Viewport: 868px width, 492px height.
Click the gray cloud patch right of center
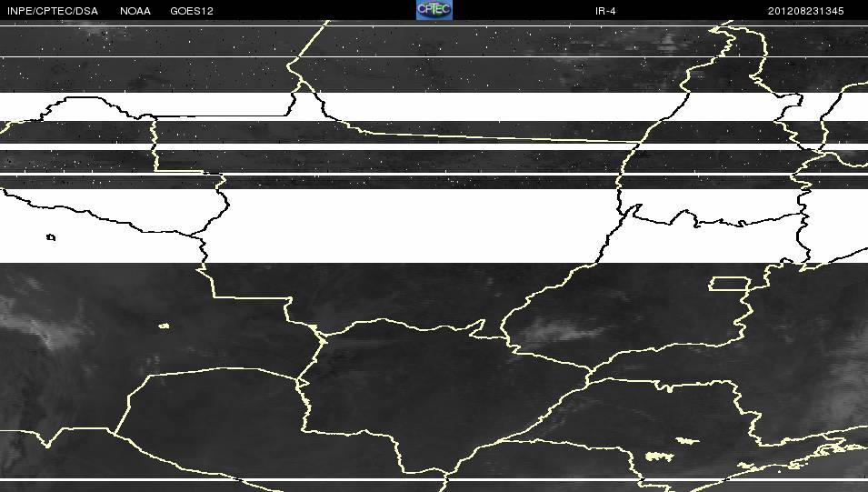(x=559, y=329)
